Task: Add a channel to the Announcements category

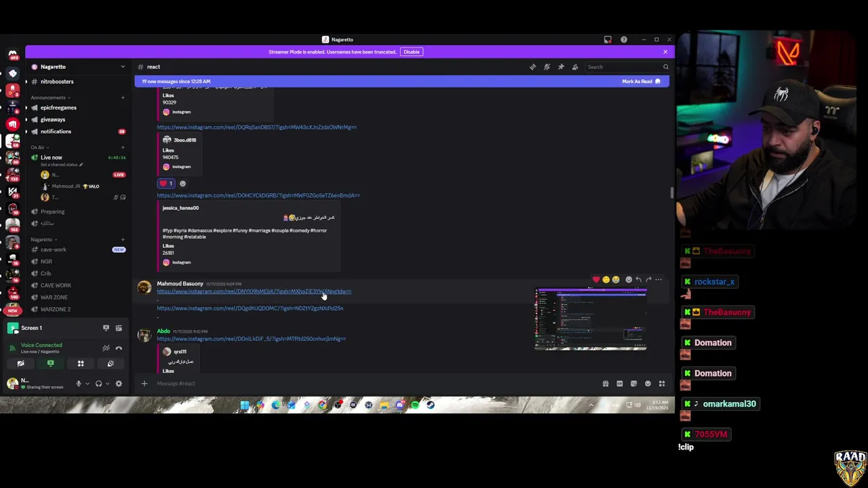Action: coord(123,98)
